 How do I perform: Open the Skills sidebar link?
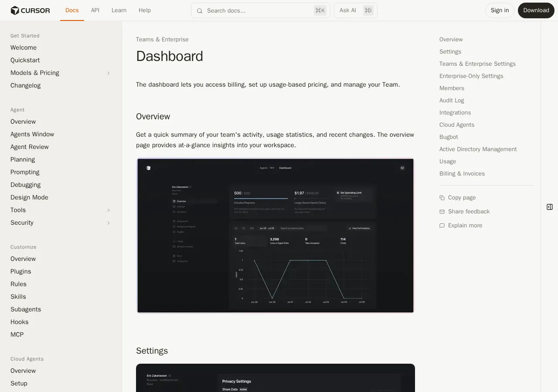[x=18, y=297]
